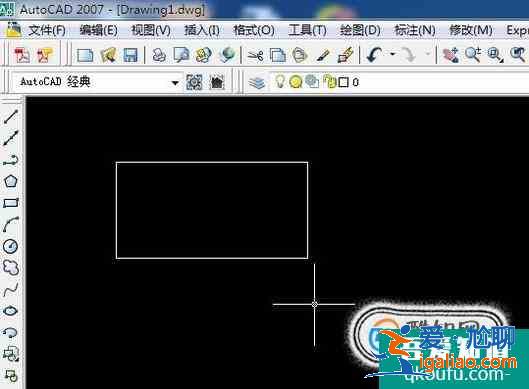Viewport: 529px width, 389px height.
Task: Open the 编辑(E) menu
Action: click(99, 31)
